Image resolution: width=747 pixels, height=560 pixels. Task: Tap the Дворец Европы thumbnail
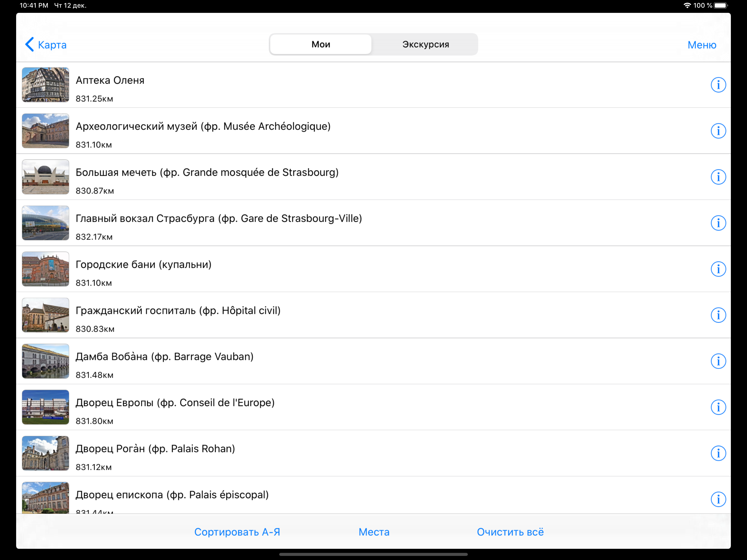(x=46, y=407)
